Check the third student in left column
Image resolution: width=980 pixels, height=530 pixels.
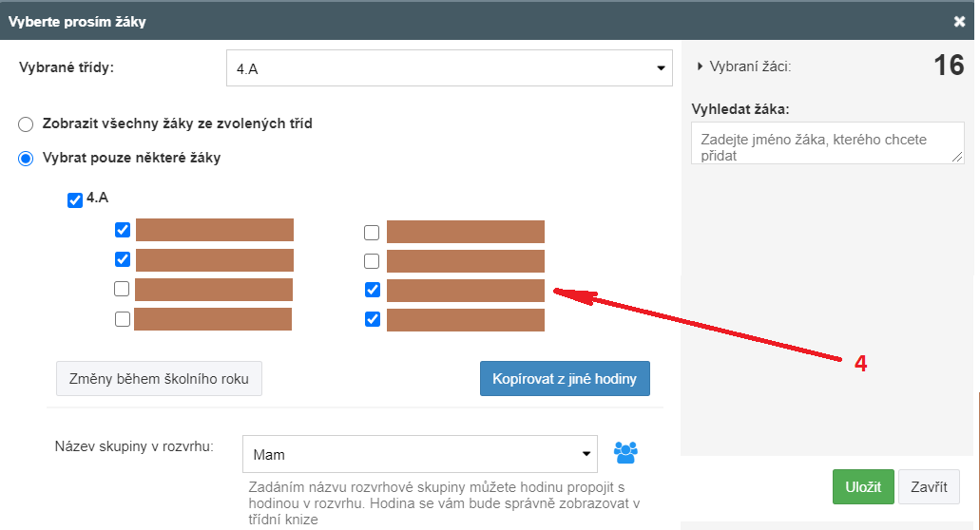[x=122, y=289]
